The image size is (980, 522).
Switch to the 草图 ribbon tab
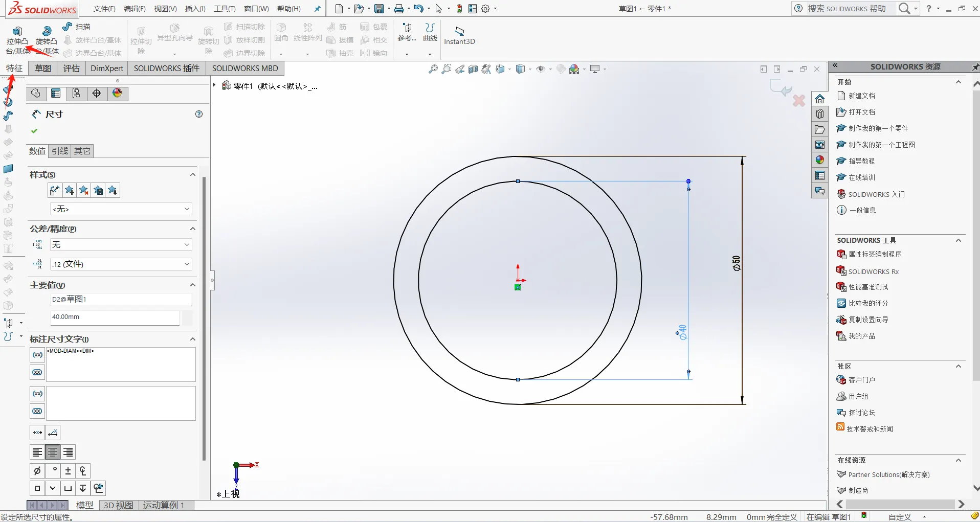[42, 69]
